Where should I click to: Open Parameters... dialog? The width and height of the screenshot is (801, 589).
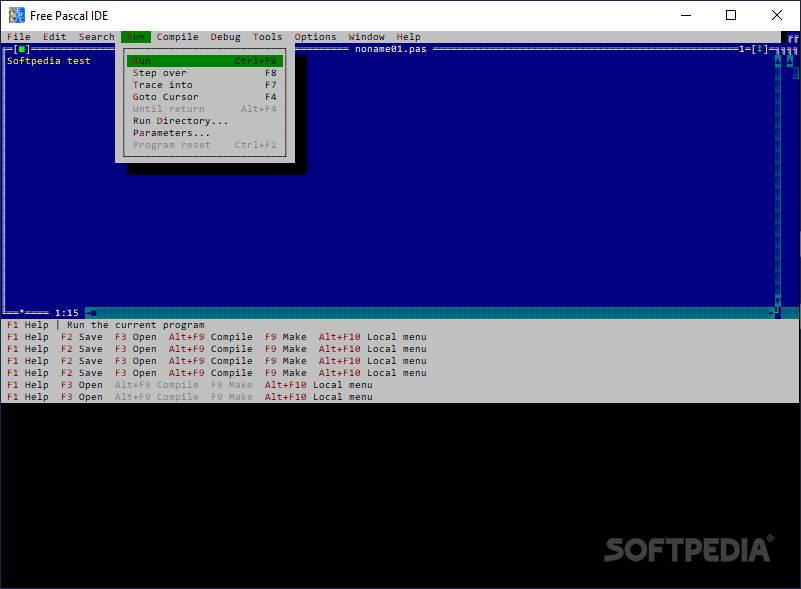click(x=205, y=133)
